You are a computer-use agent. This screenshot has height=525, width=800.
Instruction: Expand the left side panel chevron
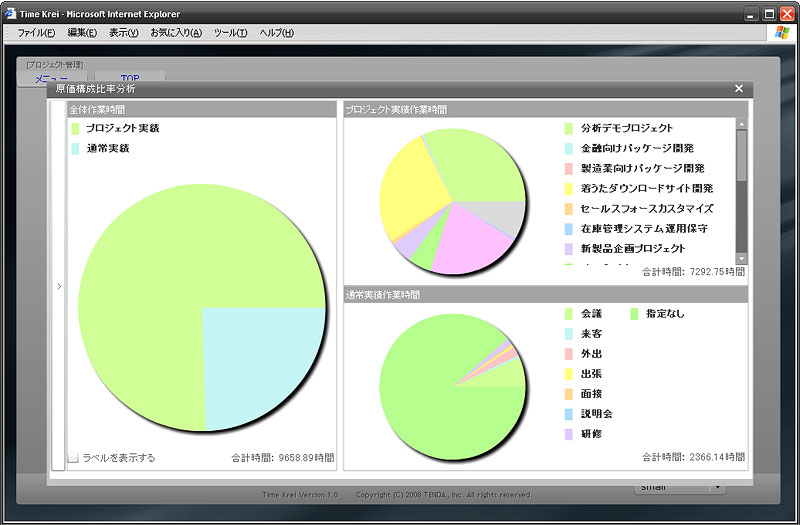click(59, 286)
